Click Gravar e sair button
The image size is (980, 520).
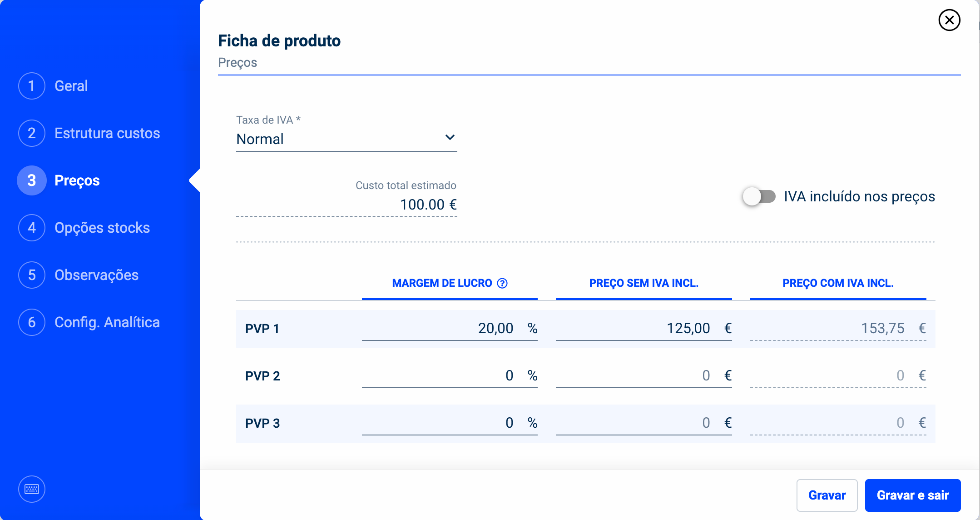[913, 495]
